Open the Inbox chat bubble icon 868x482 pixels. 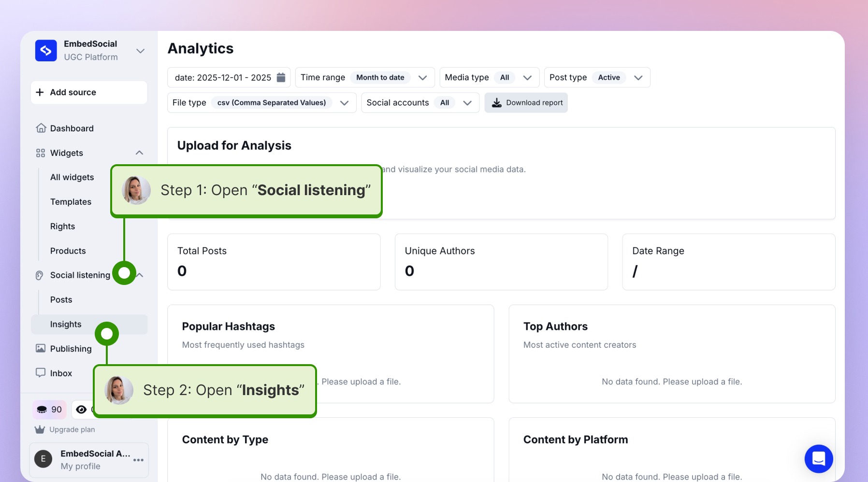pos(41,373)
